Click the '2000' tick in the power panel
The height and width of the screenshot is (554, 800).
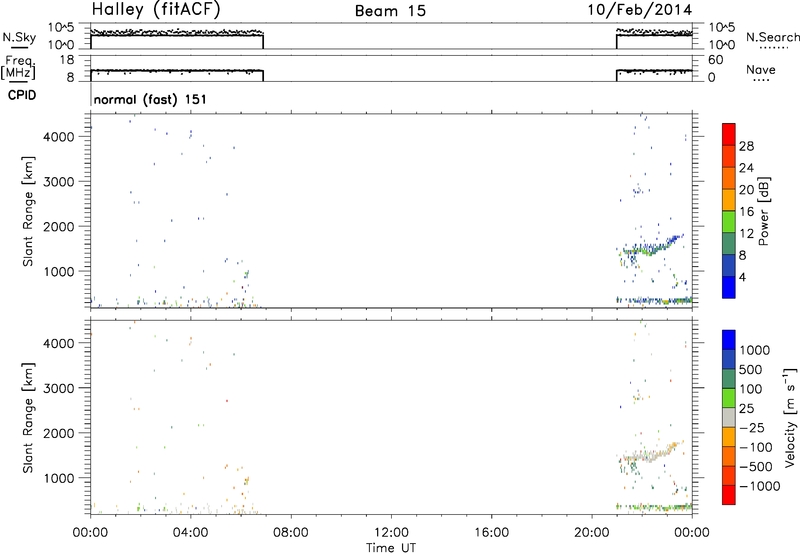pyautogui.click(x=59, y=226)
